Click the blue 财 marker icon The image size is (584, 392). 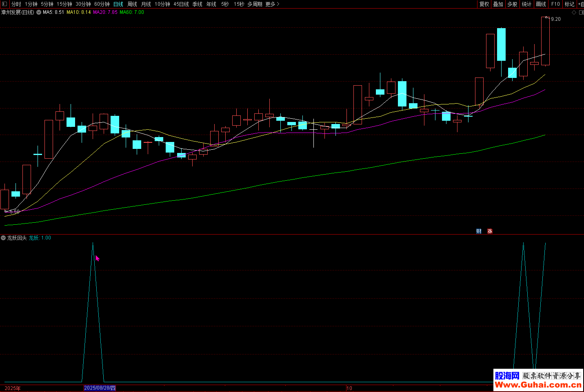(x=479, y=231)
